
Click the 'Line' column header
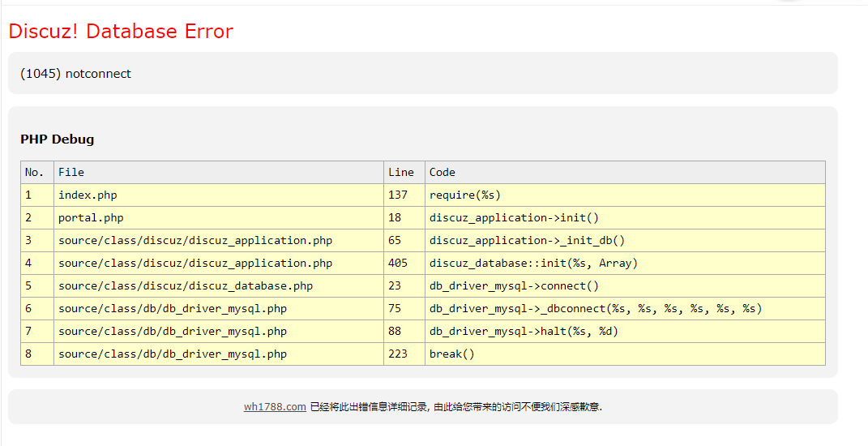click(x=404, y=172)
